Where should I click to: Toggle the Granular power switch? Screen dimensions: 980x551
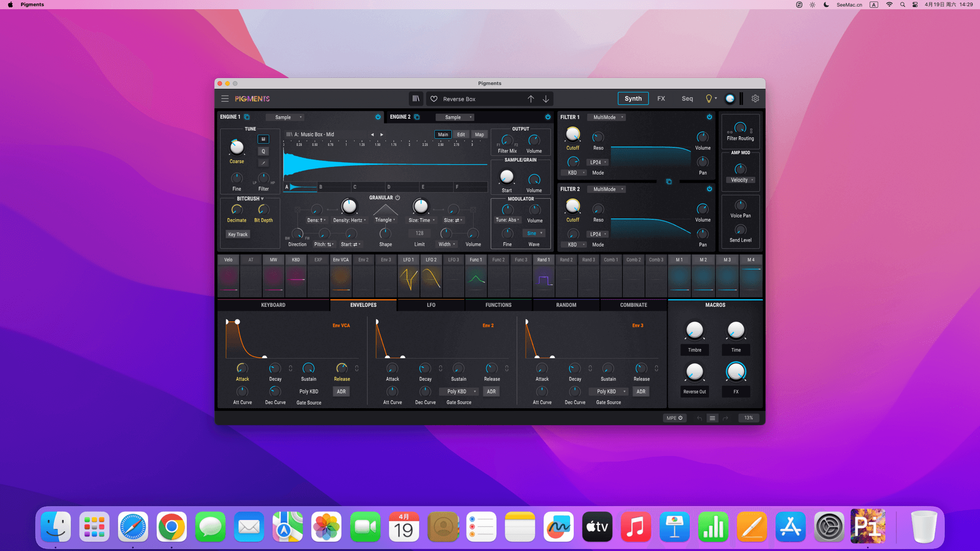[x=398, y=197]
